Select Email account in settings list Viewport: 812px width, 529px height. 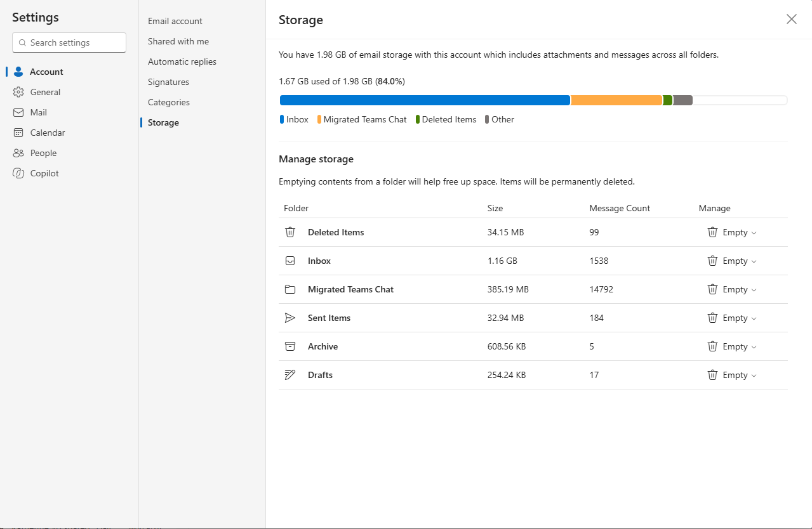pyautogui.click(x=175, y=21)
